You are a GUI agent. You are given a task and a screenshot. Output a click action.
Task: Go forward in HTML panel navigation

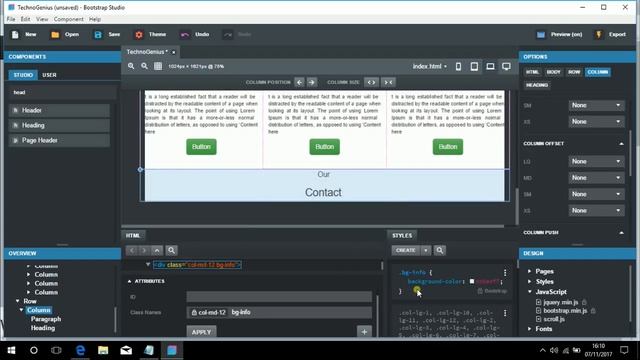pyautogui.click(x=144, y=250)
